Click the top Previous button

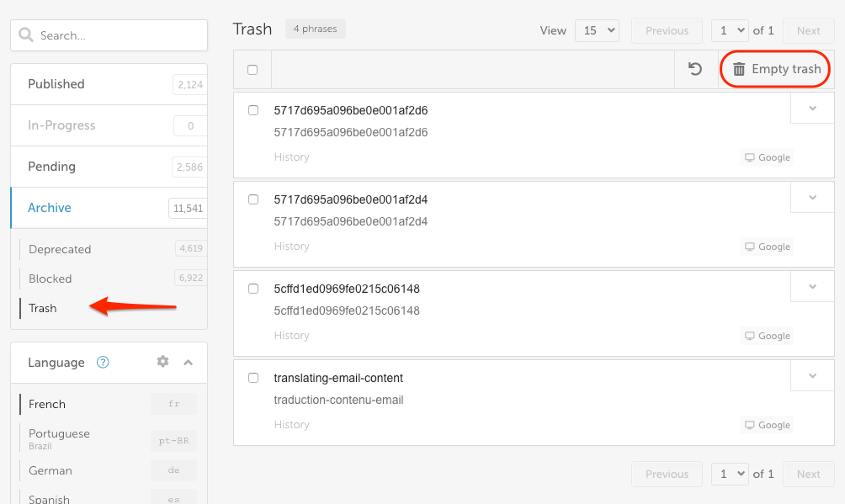[667, 31]
